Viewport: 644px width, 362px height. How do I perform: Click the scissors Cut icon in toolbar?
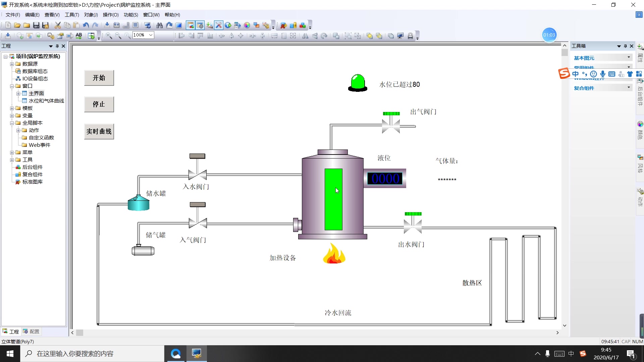[x=58, y=25]
